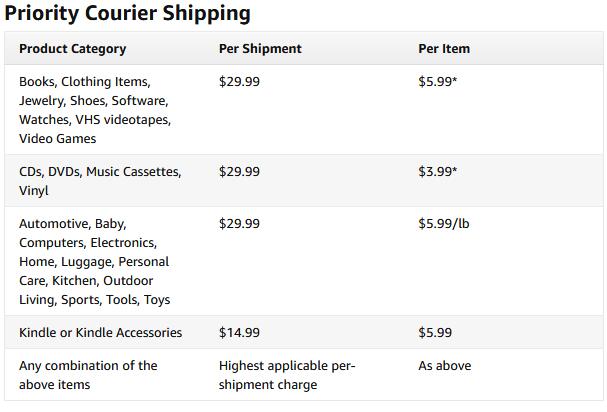
Task: Select the Product Category column header
Action: click(x=72, y=49)
